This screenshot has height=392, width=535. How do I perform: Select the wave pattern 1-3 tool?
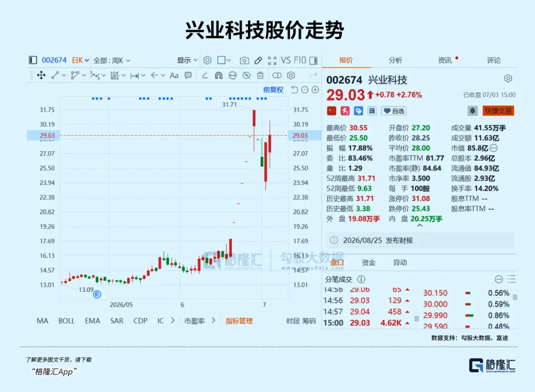click(x=95, y=75)
